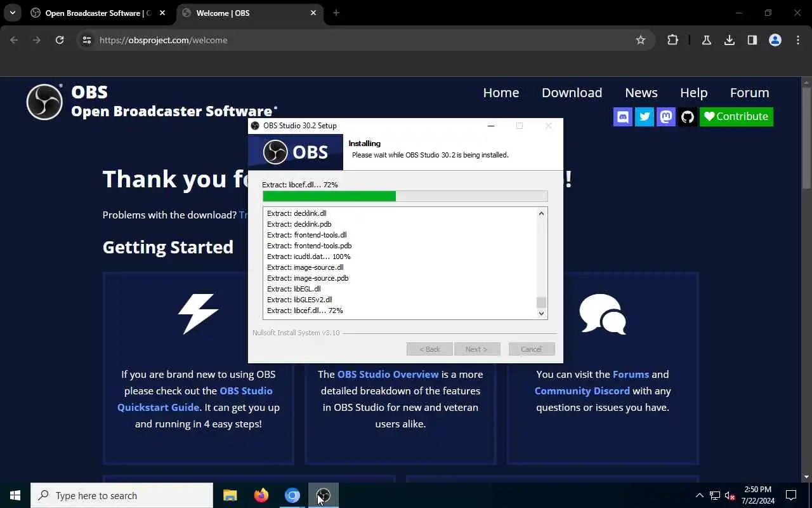
Task: Open Chrome three-dot menu
Action: coord(798,40)
